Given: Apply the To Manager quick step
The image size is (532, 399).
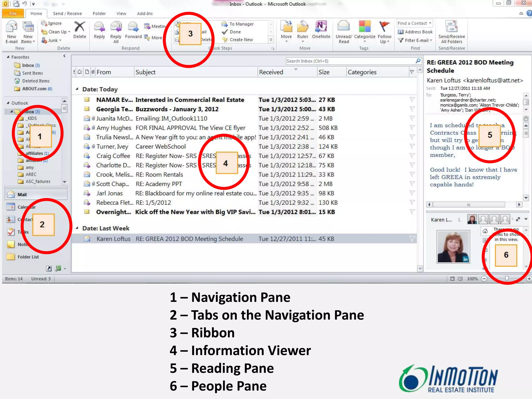Looking at the screenshot, I should pos(238,24).
